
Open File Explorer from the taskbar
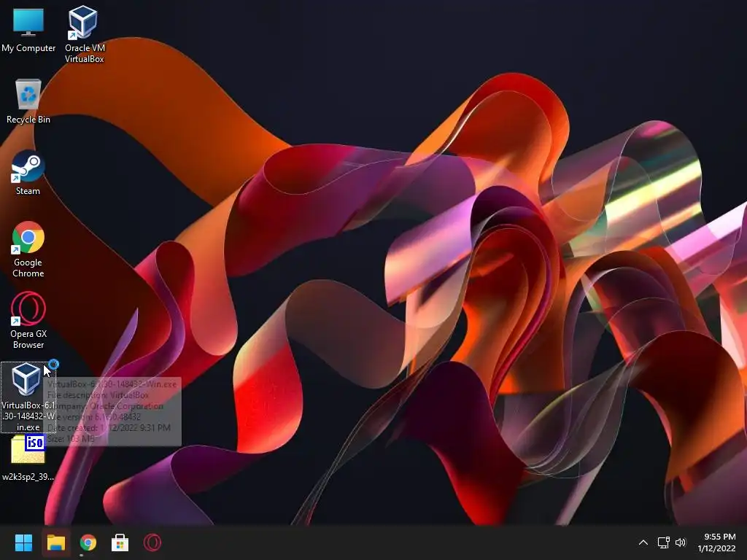tap(55, 542)
